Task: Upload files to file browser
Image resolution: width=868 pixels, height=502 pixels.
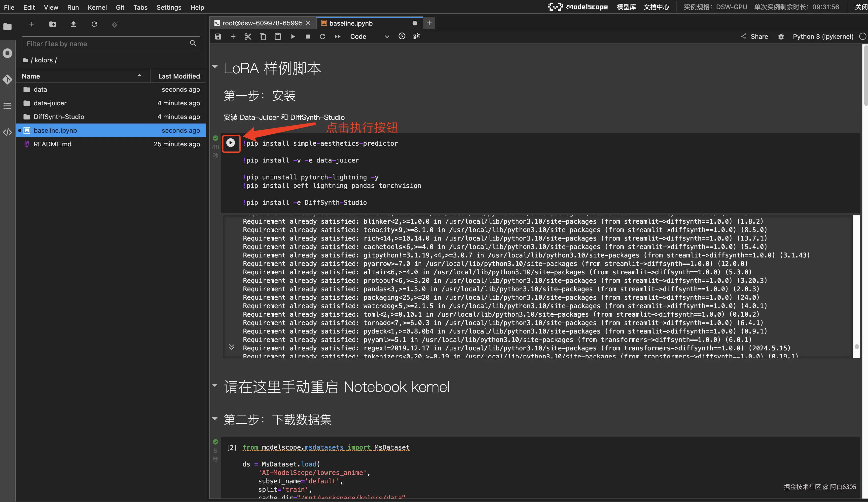Action: point(73,24)
